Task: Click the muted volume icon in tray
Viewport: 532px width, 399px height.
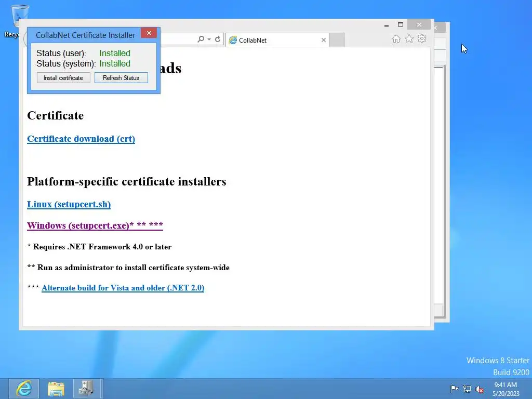Action: 480,389
